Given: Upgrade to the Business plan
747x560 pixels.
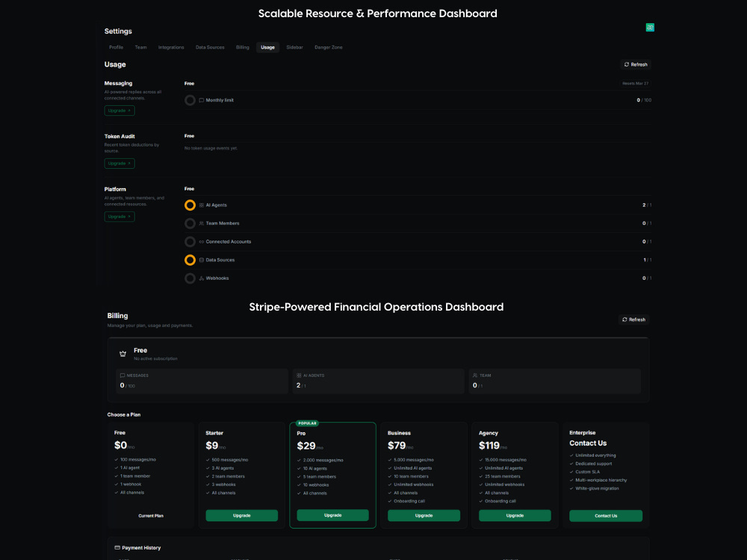Looking at the screenshot, I should [x=424, y=516].
